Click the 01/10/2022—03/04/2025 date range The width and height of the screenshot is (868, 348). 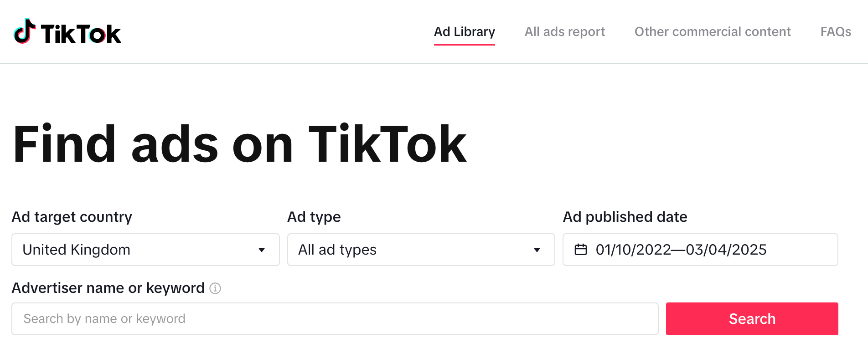[x=681, y=250]
